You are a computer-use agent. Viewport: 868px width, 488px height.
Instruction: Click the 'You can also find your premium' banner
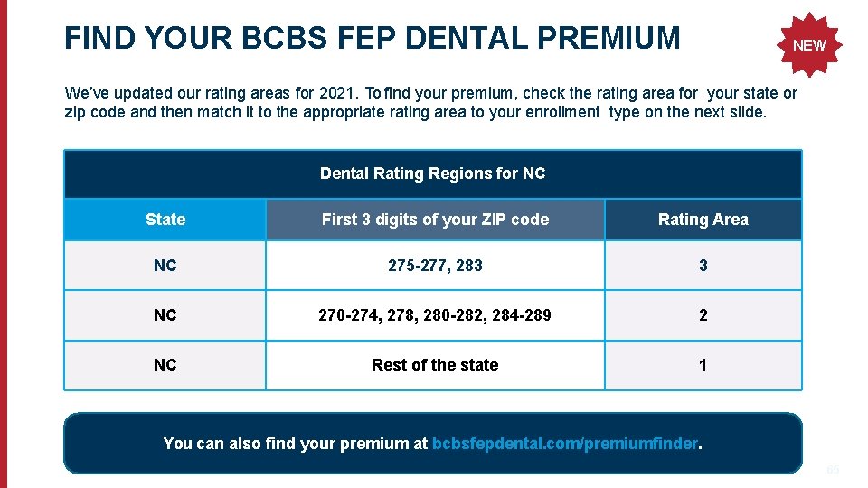(298, 444)
